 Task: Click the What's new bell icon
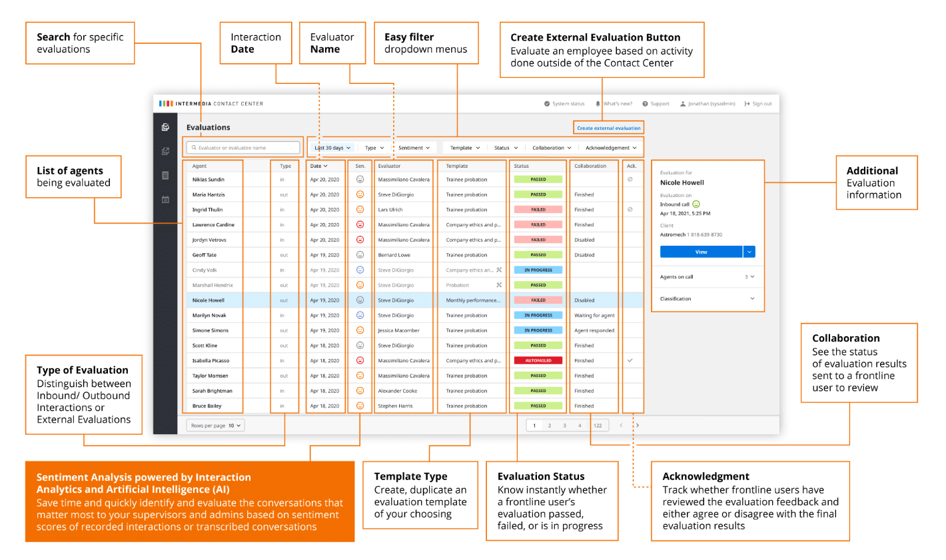tap(597, 103)
